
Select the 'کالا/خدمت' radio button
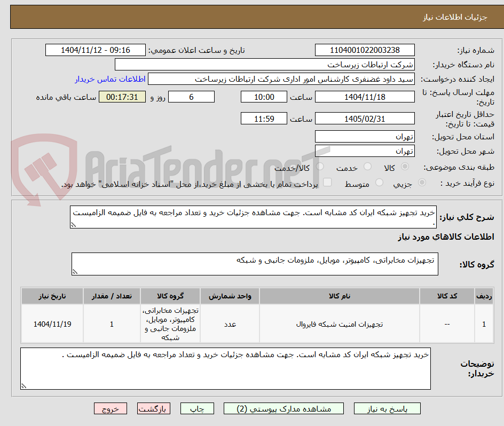coord(320,166)
